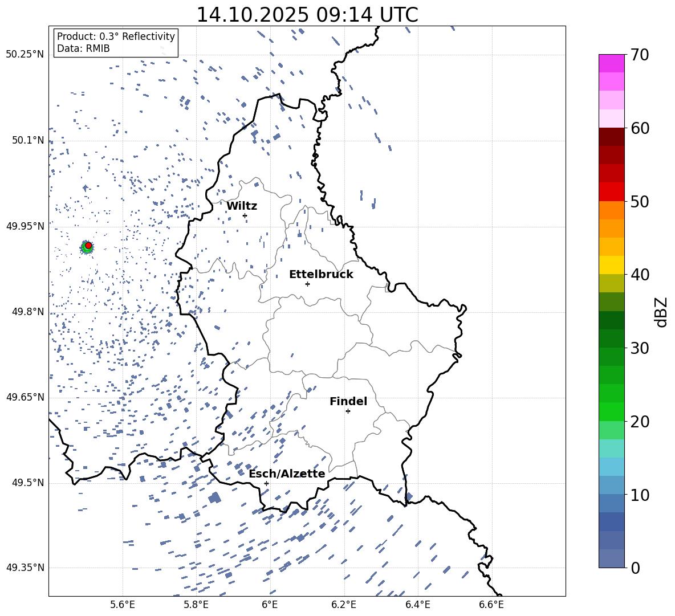Click the 6.2°E longitude label

click(344, 605)
